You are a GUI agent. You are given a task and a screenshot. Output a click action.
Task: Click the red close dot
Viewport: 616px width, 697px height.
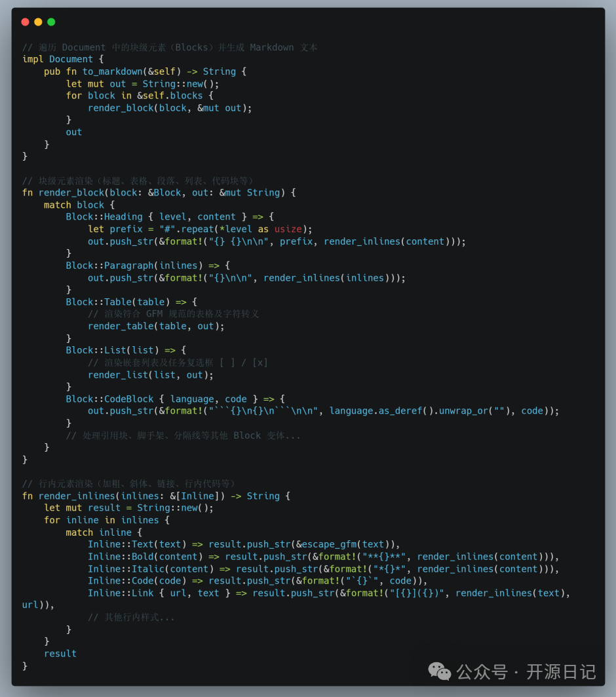point(26,22)
